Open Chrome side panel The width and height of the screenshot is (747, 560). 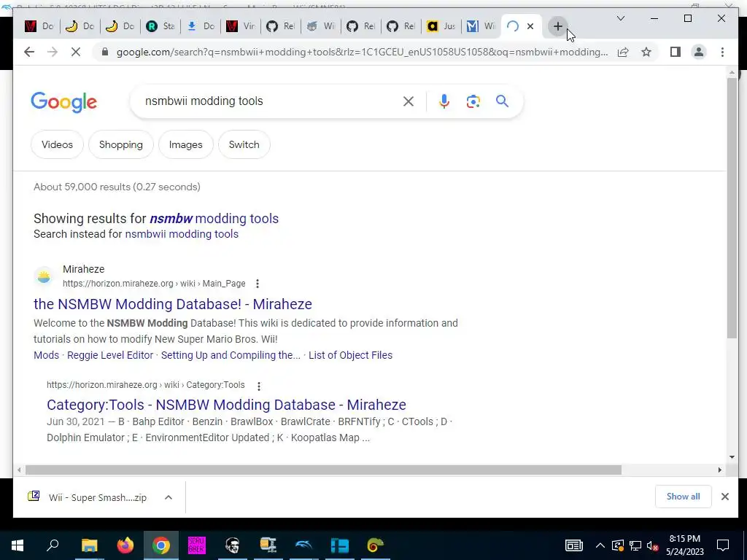pos(675,52)
